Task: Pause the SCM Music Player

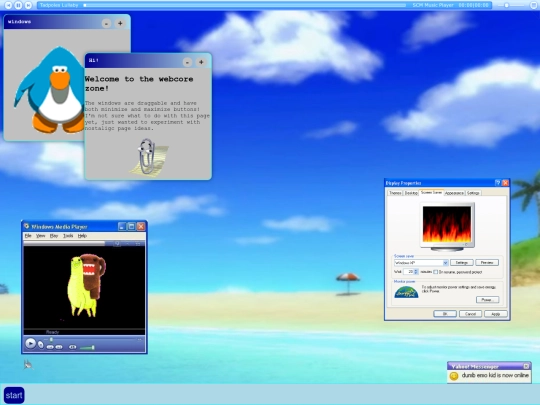Action: point(18,5)
